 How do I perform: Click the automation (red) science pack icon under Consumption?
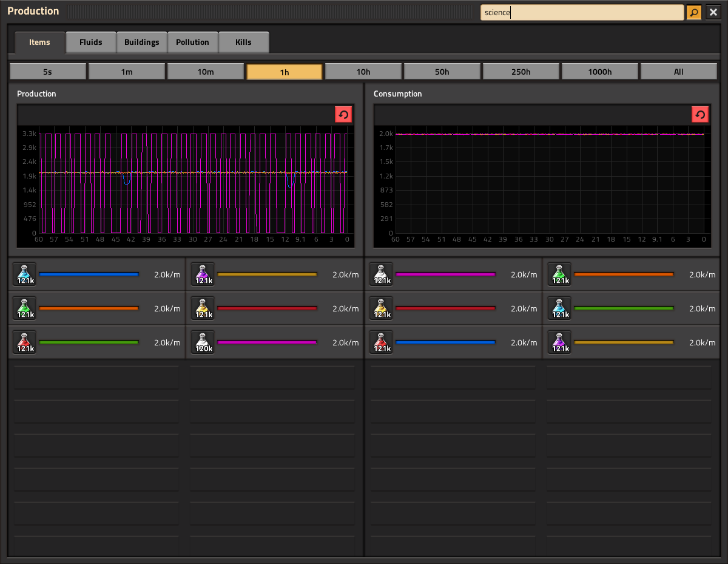click(382, 342)
